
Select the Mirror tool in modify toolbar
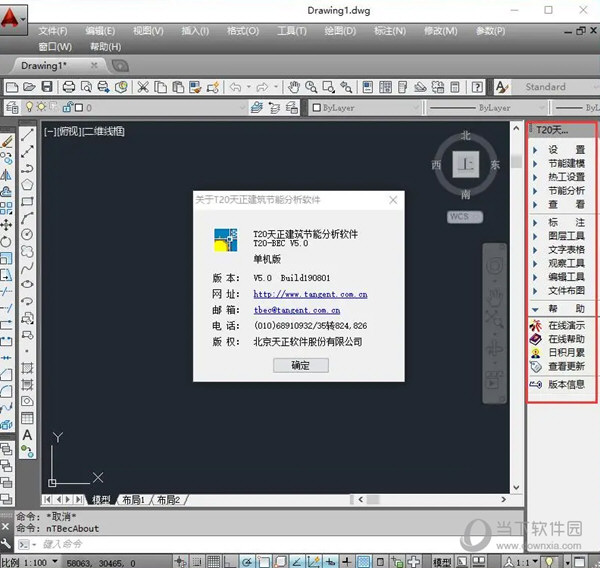pos(6,175)
